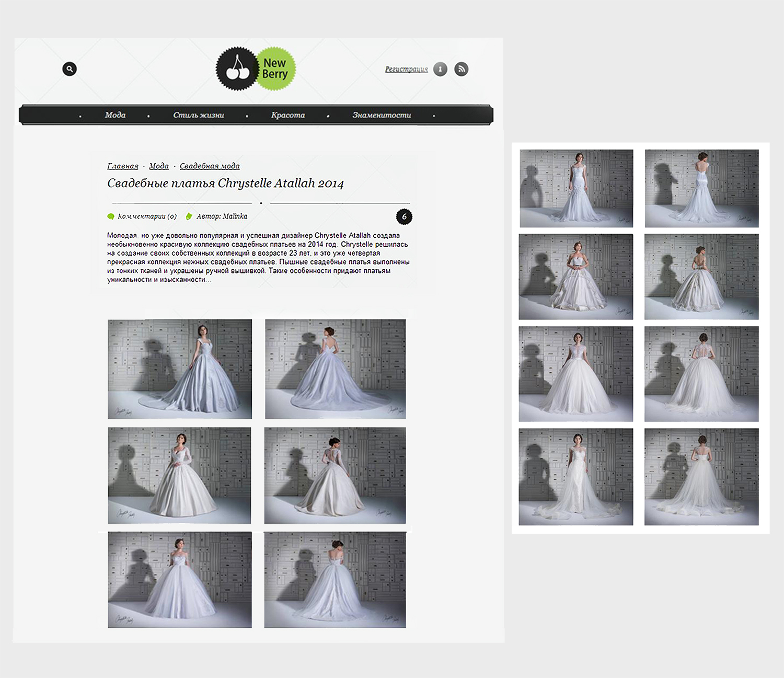The width and height of the screenshot is (784, 678).
Task: Select the Красота menu item
Action: coord(287,115)
